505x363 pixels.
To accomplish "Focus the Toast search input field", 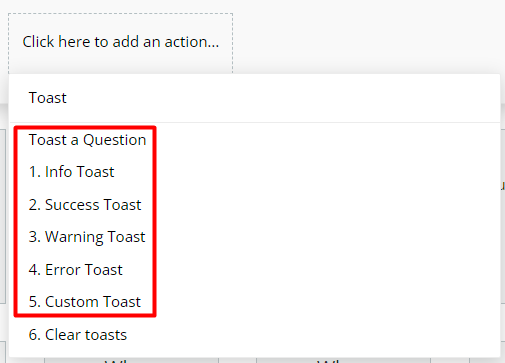I will 254,98.
